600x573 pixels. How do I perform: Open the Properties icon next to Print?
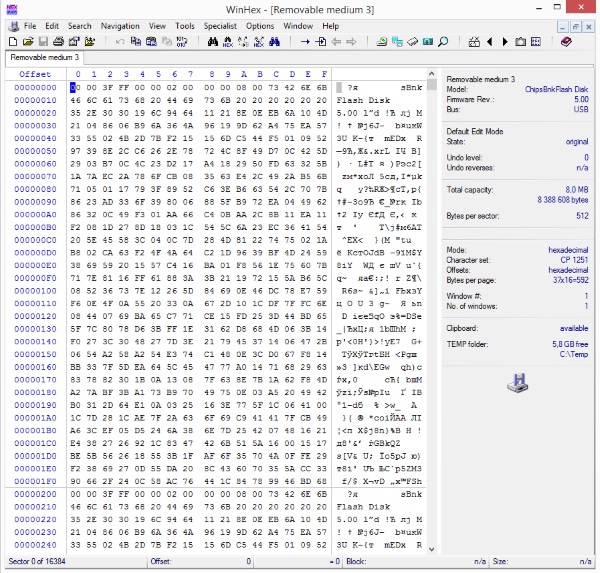pyautogui.click(x=74, y=41)
